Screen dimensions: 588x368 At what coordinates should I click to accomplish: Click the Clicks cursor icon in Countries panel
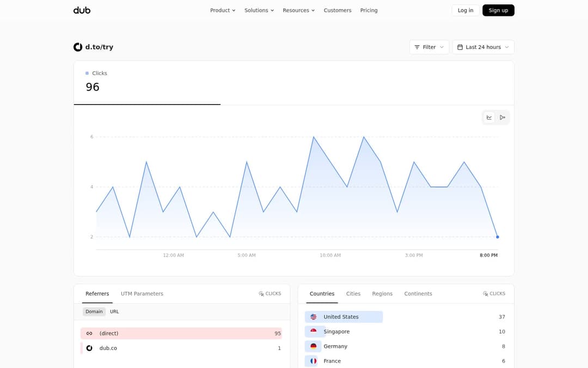(485, 294)
